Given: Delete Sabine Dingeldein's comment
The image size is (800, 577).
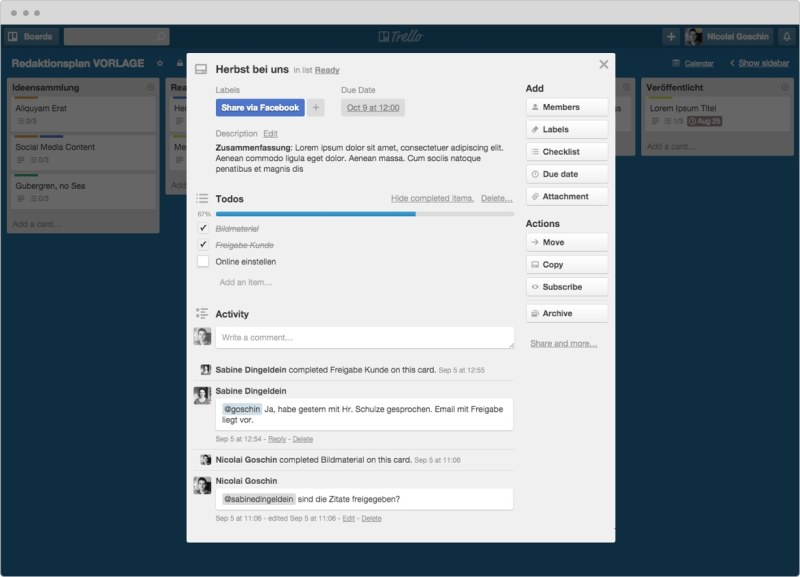Looking at the screenshot, I should [x=303, y=439].
